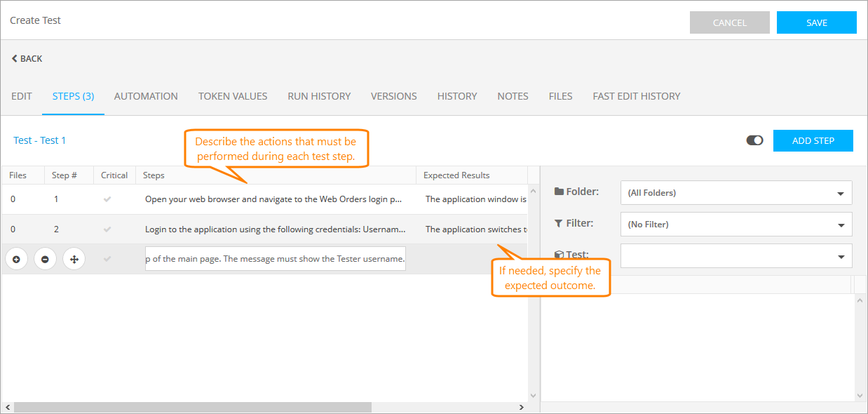
Task: Expand the Filter dropdown (No Filter)
Action: 736,225
